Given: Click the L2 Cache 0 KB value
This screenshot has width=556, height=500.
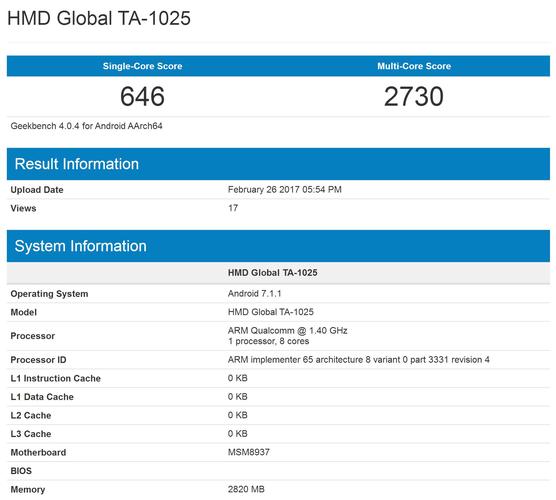Looking at the screenshot, I should pyautogui.click(x=238, y=415).
